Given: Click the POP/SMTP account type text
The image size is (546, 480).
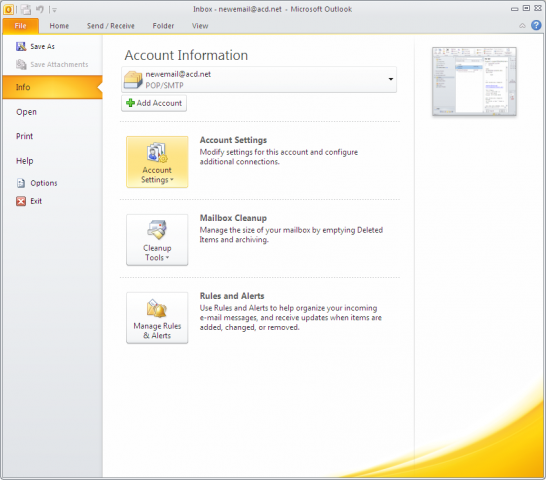Looking at the screenshot, I should [164, 85].
